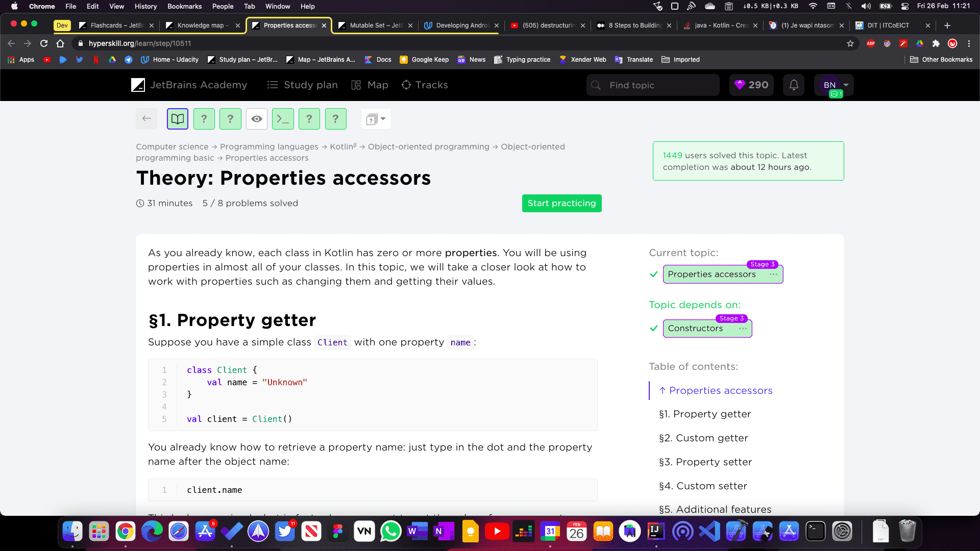Open the theory book step icon
Viewport: 980px width, 551px height.
[178, 119]
